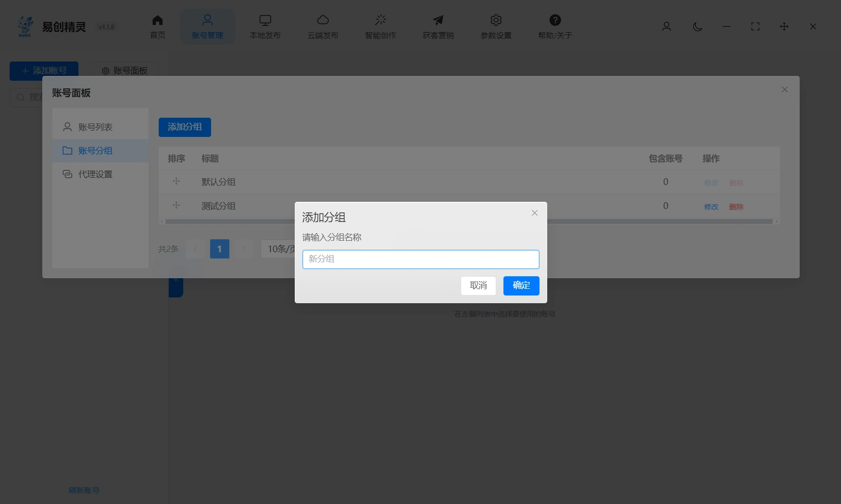Click the drag handle for 默认分组 row
The width and height of the screenshot is (841, 504).
[x=176, y=181]
